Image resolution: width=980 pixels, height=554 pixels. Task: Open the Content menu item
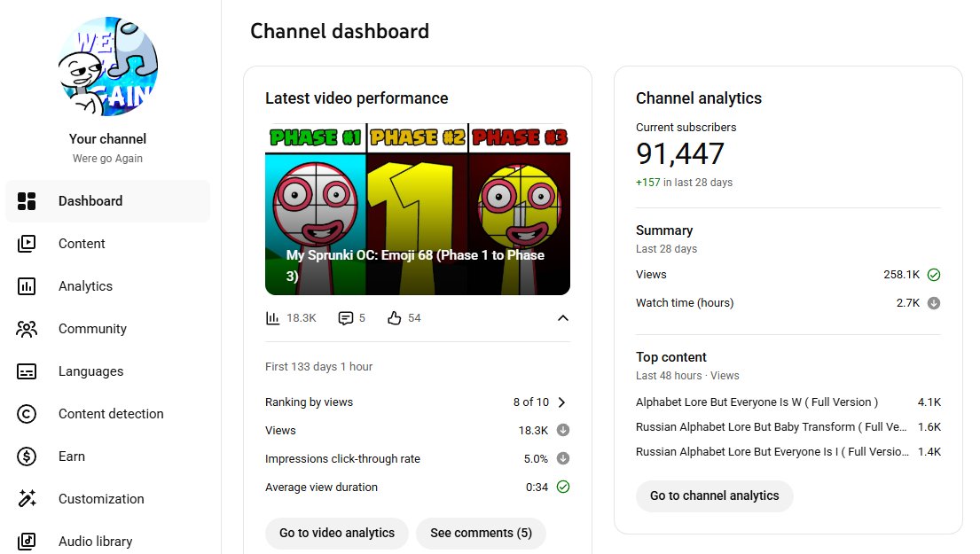(x=107, y=244)
